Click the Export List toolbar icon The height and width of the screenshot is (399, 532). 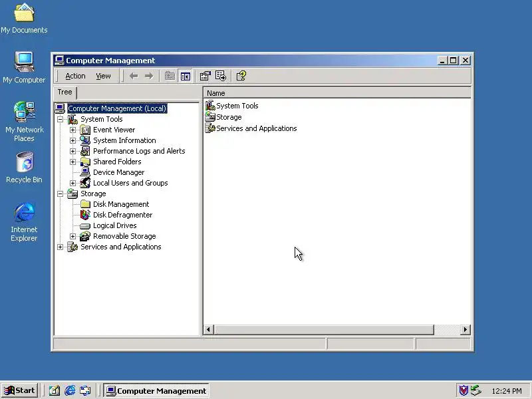pos(221,76)
